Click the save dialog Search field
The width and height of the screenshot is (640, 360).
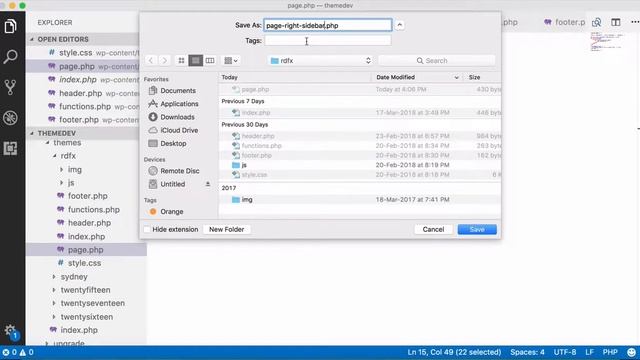click(x=436, y=60)
